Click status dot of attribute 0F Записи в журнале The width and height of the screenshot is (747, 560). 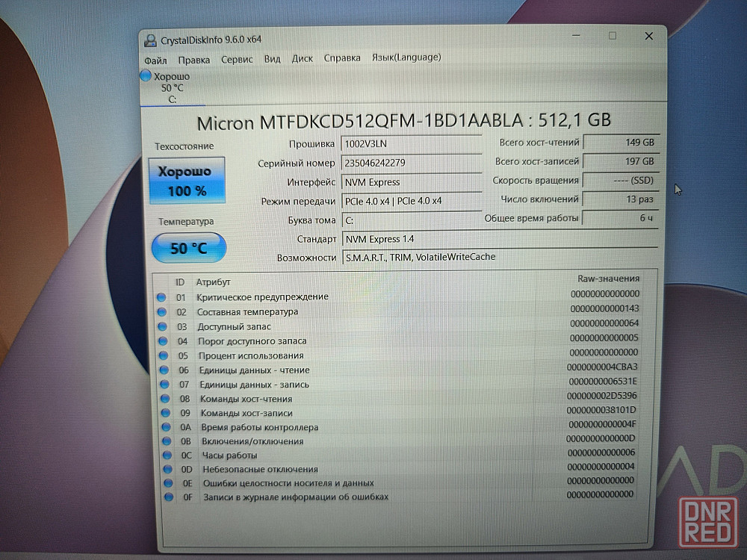click(168, 497)
